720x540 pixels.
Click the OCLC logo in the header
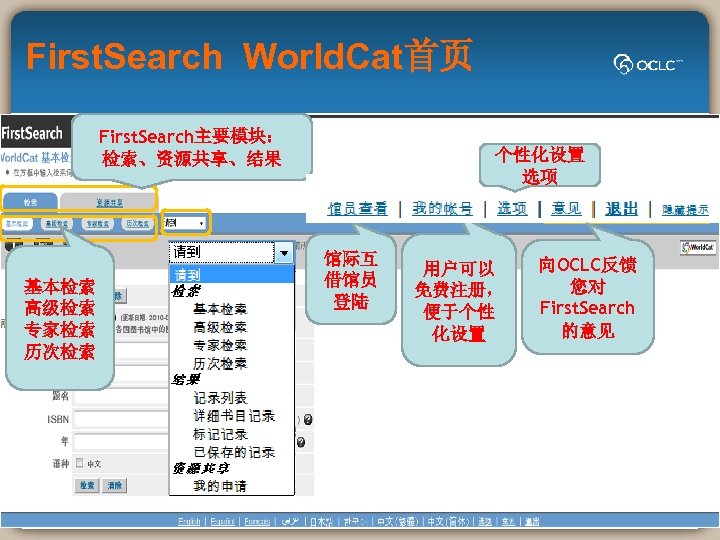[x=648, y=64]
